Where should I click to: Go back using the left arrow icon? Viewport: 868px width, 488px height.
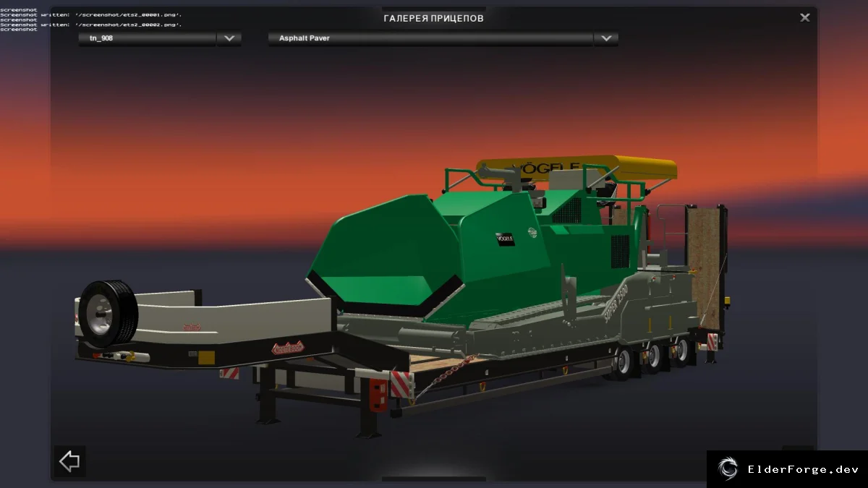pyautogui.click(x=69, y=461)
